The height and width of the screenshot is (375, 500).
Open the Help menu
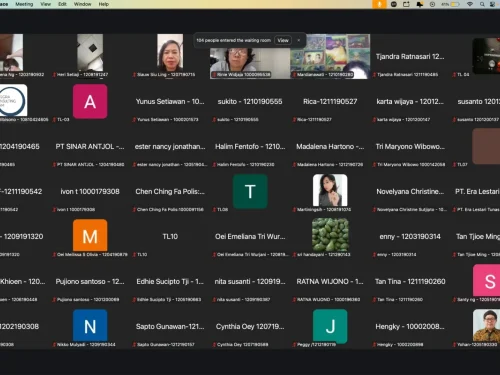104,4
